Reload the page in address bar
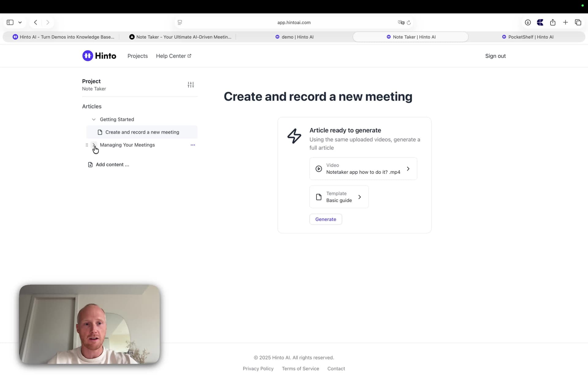 point(409,22)
